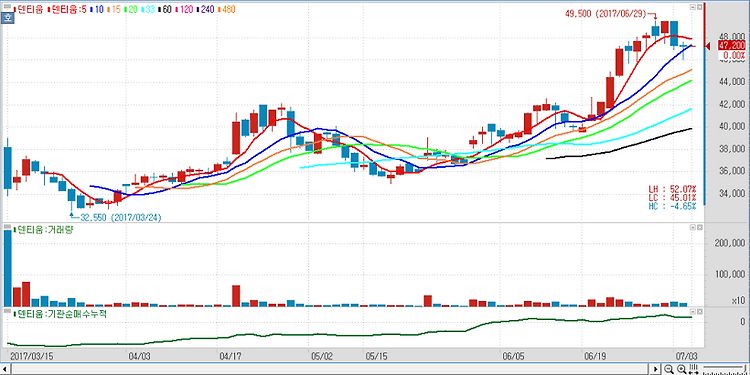Click the 100,000 volume axis label

point(730,275)
